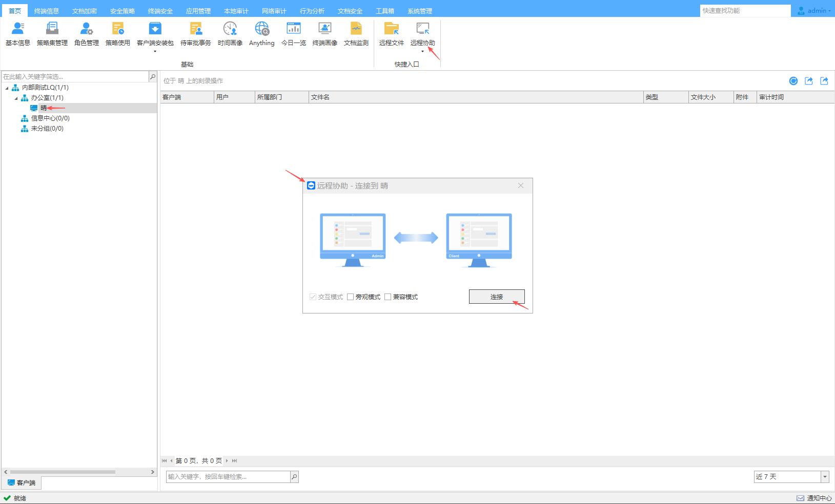Open the 近 7 天 date range dropdown
835x504 pixels.
tap(825, 477)
